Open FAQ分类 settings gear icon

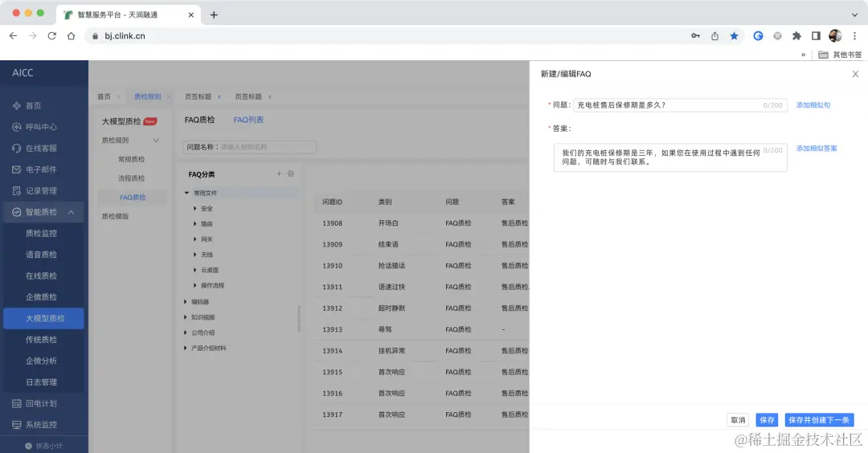291,173
